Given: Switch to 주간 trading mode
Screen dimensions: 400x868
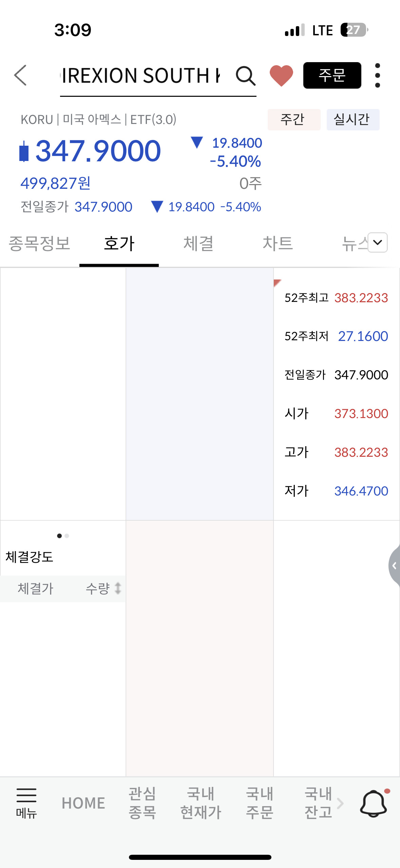Looking at the screenshot, I should click(294, 120).
